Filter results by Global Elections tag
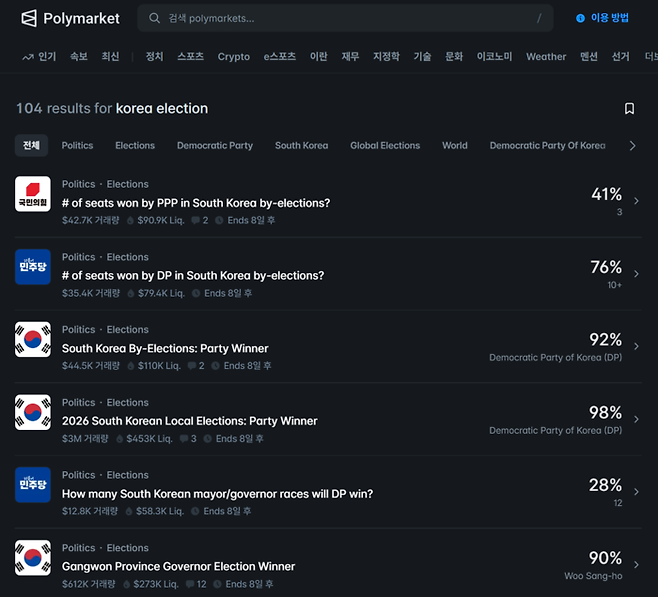This screenshot has width=658, height=597. [x=385, y=146]
